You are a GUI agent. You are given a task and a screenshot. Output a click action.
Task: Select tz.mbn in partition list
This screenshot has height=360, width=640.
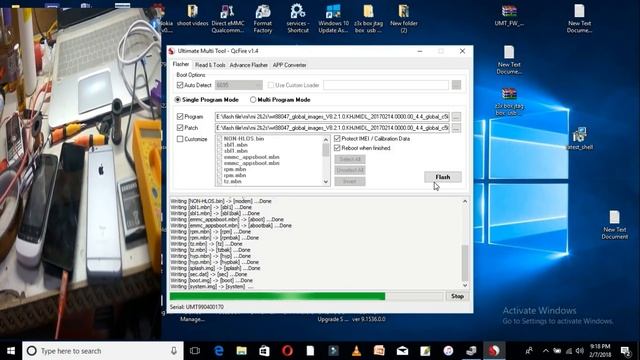232,181
